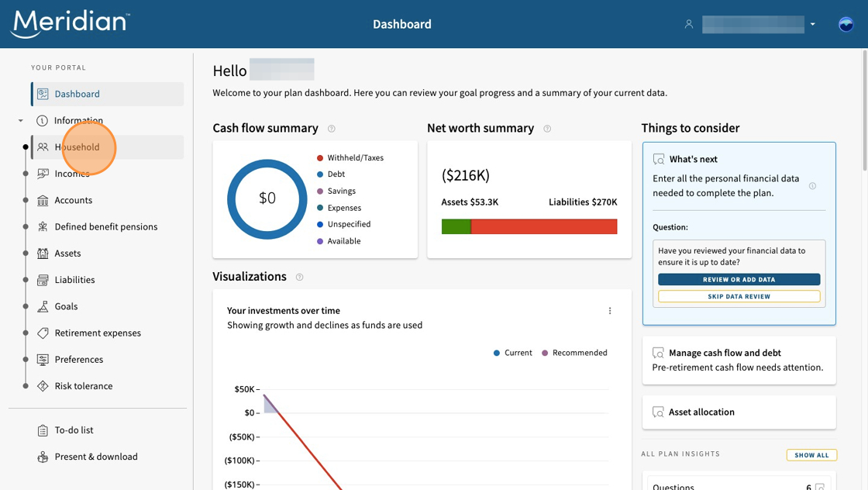Open the investments chart three-dot menu

[x=610, y=311]
